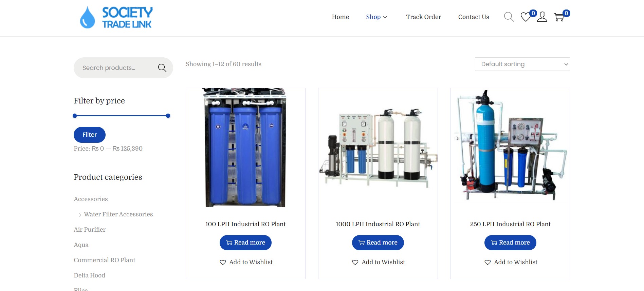This screenshot has height=291, width=644.
Task: Click heart icon for 250 LPH wishlist
Action: coord(487,262)
